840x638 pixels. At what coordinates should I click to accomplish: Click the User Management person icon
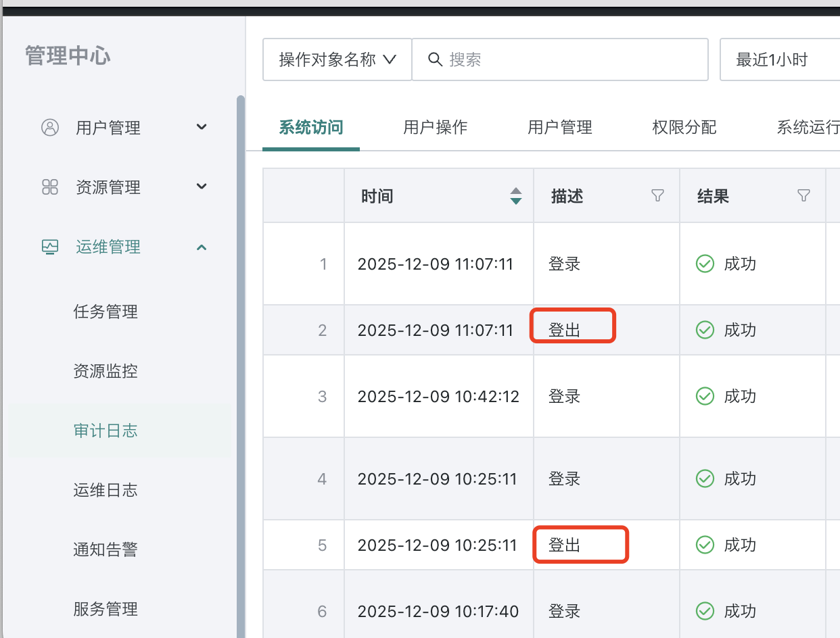click(x=50, y=128)
